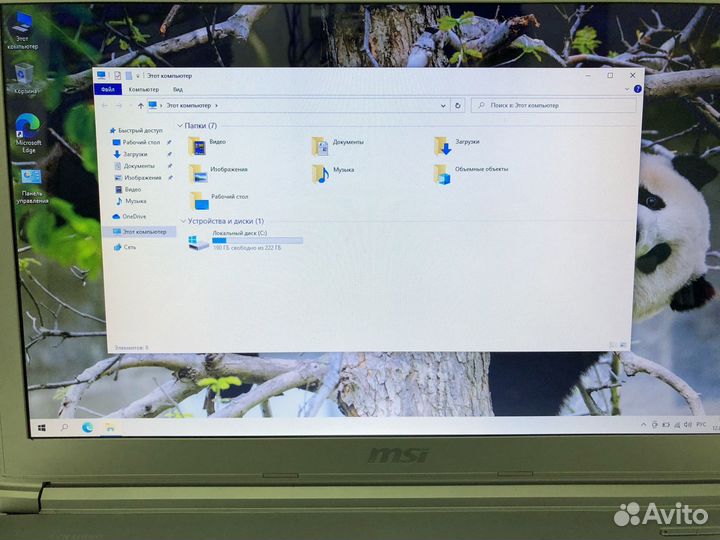The width and height of the screenshot is (720, 540).
Task: Select Музыка in navigation pane
Action: (x=131, y=201)
